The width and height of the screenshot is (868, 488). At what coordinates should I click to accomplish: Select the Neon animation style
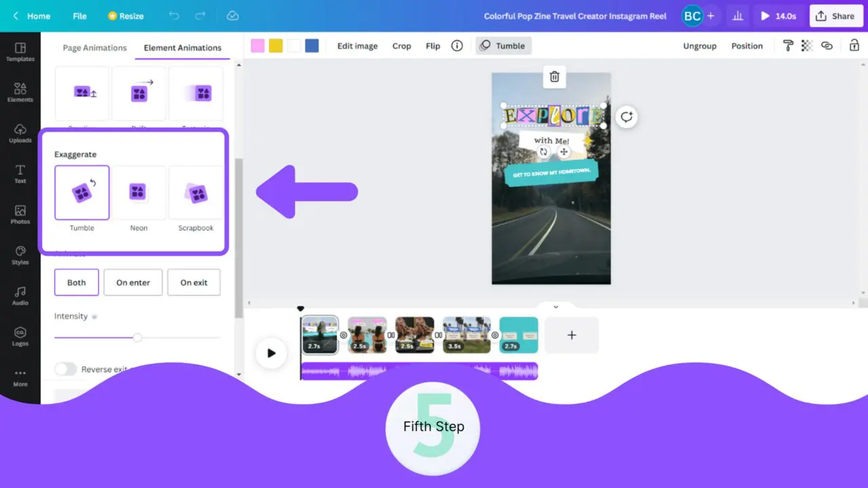[138, 192]
